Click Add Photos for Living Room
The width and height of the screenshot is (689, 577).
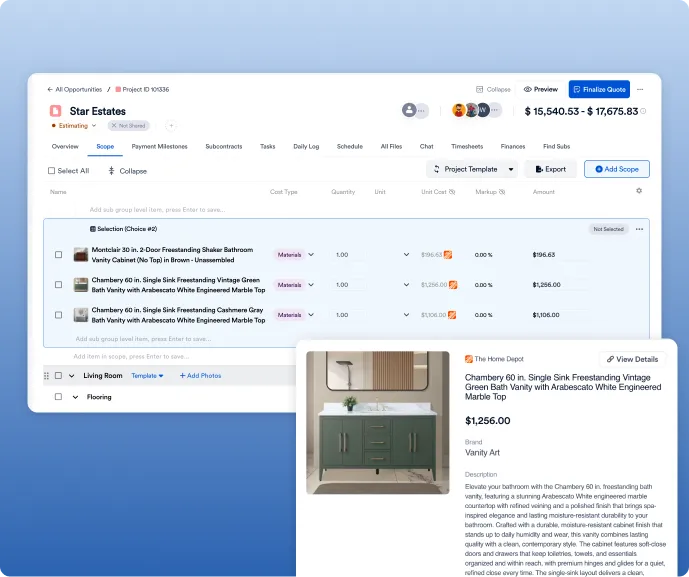click(200, 376)
